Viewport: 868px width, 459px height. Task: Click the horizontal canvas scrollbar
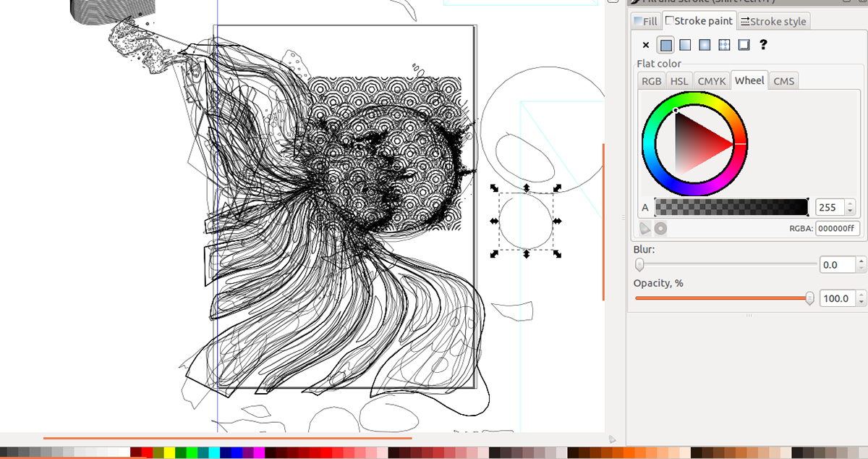[227, 438]
